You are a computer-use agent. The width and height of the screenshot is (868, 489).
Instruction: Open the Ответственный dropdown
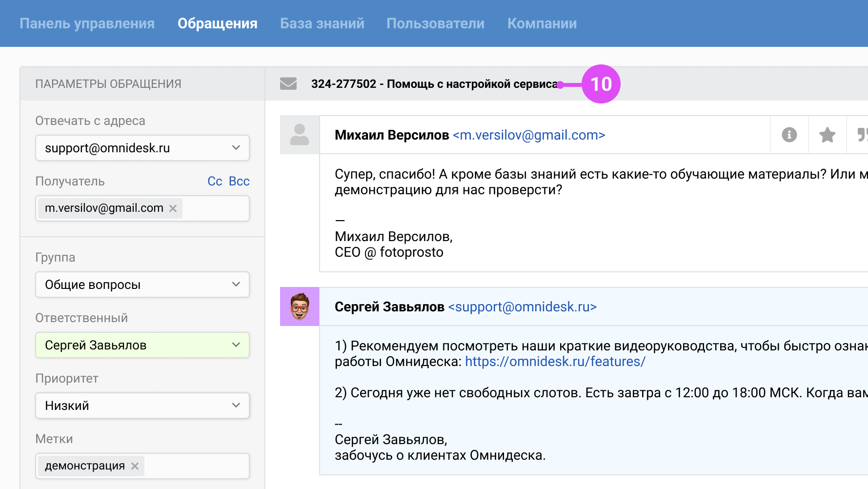142,345
